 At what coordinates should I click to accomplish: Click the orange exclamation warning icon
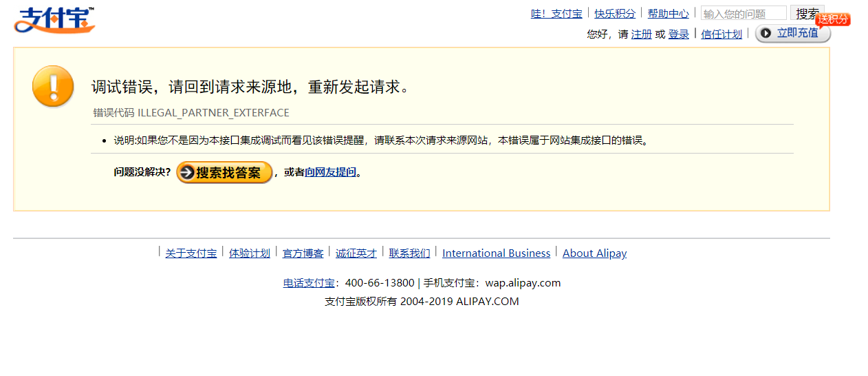coord(53,86)
